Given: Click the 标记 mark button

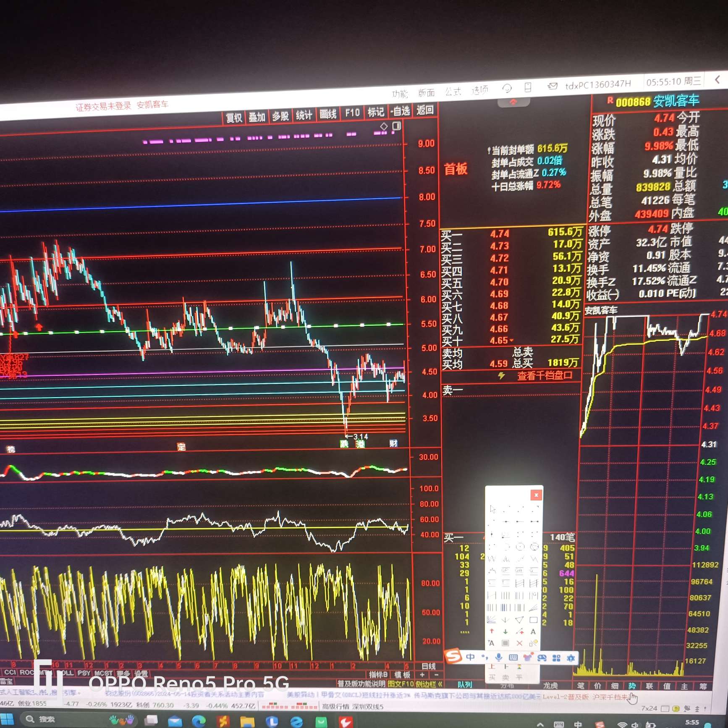Looking at the screenshot, I should click(376, 112).
